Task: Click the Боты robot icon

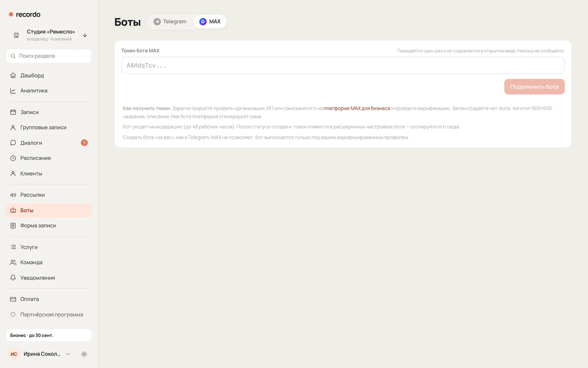Action: pos(13,210)
